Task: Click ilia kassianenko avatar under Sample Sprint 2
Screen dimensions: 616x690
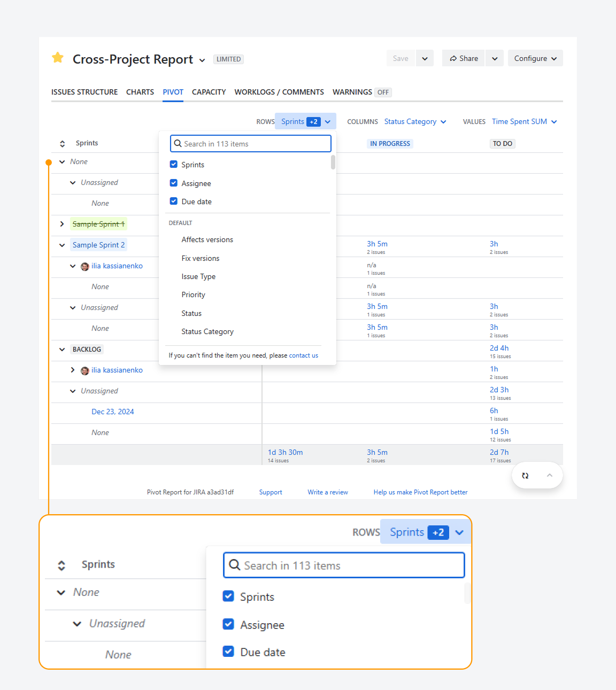Action: [84, 266]
